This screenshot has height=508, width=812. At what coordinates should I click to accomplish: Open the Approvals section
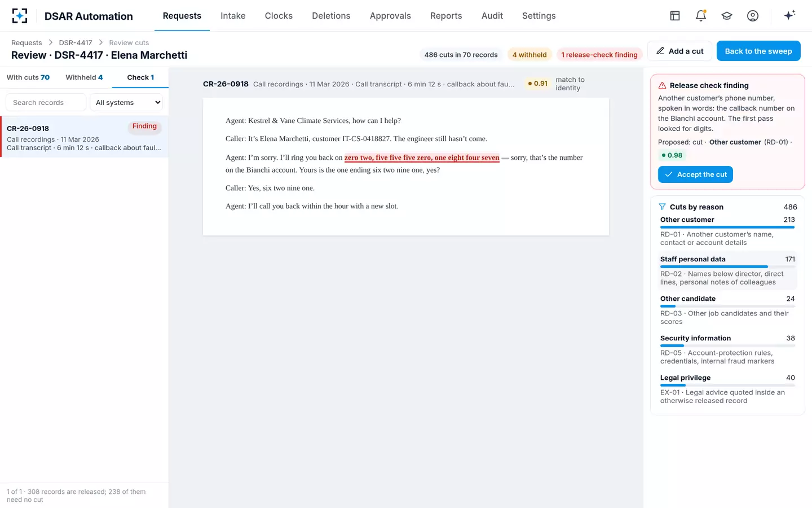390,16
